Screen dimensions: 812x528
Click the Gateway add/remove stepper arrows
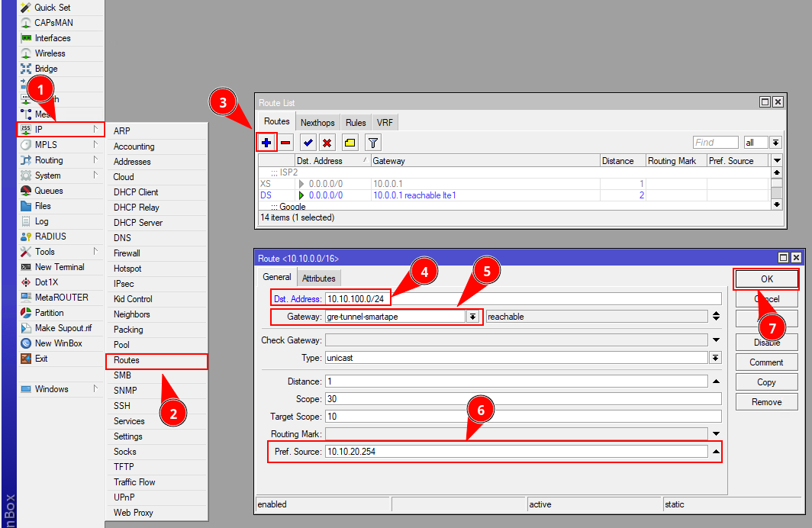pos(716,317)
